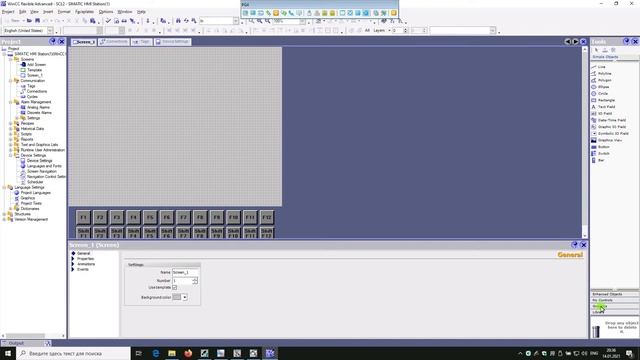
Task: Open the Background color dropdown
Action: pyautogui.click(x=184, y=297)
